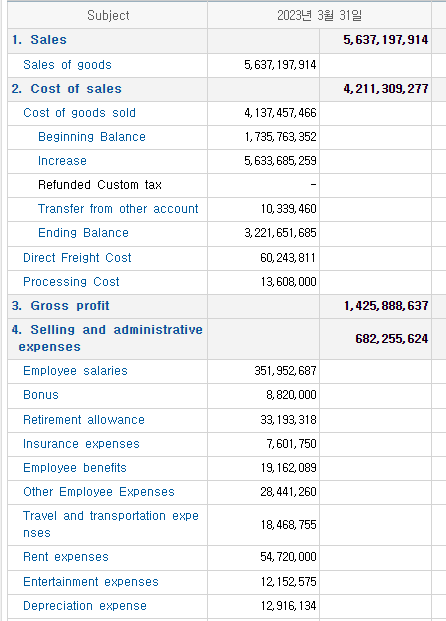Select value 60,243,811
The width and height of the screenshot is (446, 621).
click(x=288, y=258)
